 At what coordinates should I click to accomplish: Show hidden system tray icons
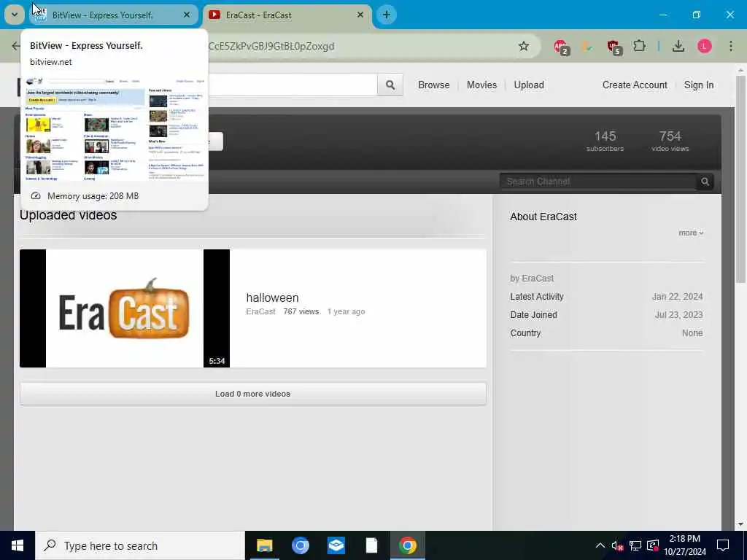pyautogui.click(x=600, y=545)
